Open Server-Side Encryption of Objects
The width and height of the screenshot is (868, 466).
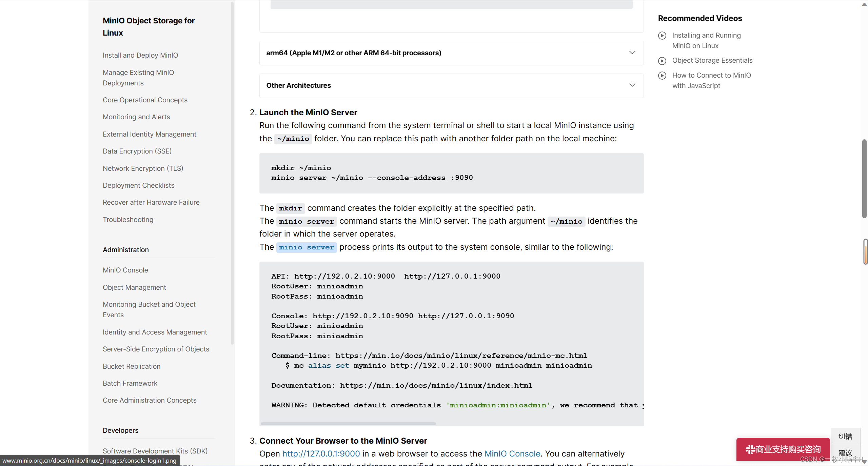156,349
